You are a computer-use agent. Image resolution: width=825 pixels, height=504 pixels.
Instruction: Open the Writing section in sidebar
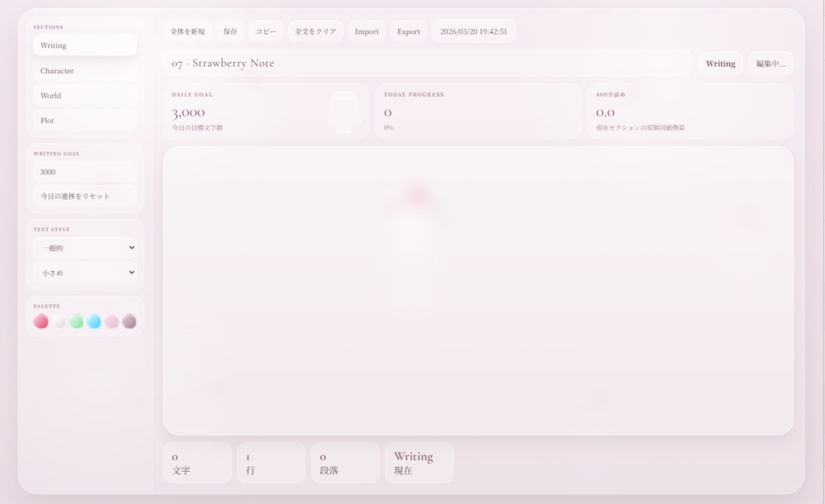(x=85, y=45)
